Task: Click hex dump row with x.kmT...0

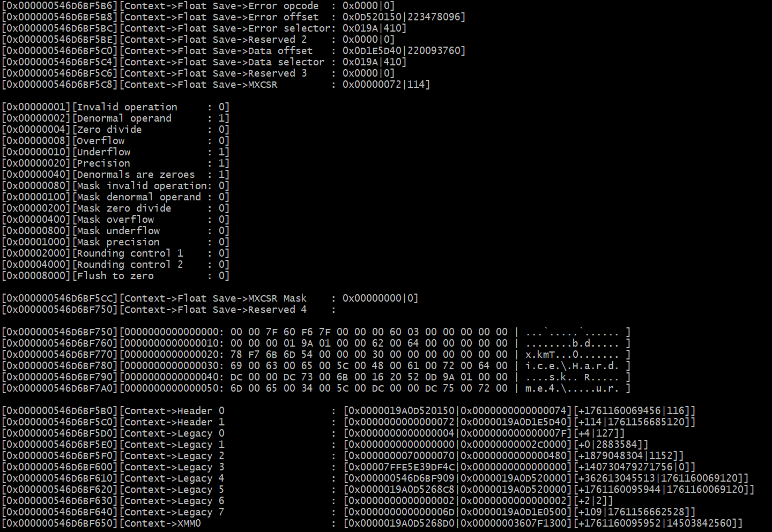Action: click(x=316, y=355)
